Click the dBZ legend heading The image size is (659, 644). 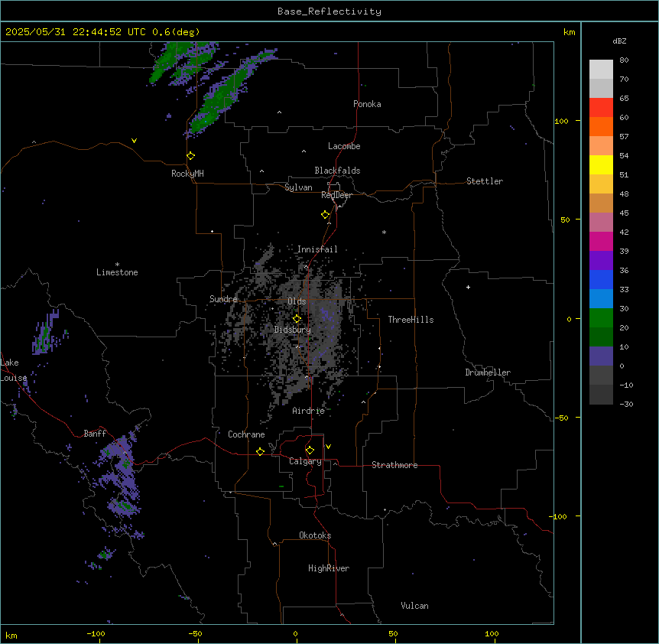coord(619,41)
